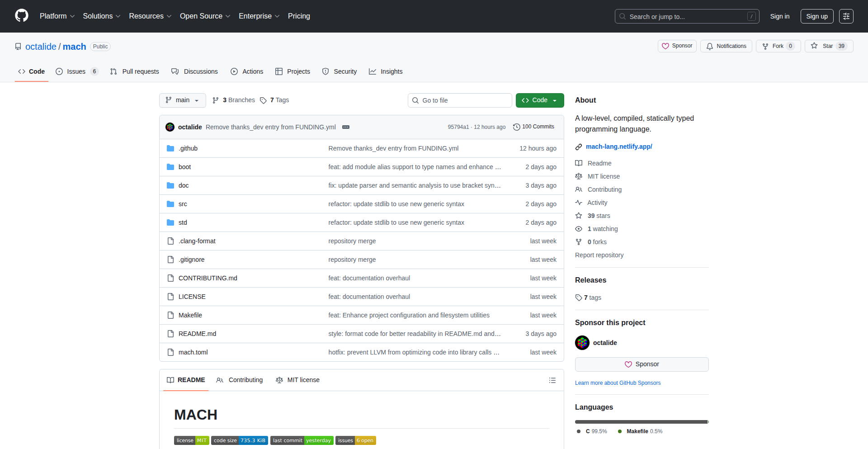Click the octalide avatar in Sponsor section
The width and height of the screenshot is (868, 449).
click(x=582, y=343)
